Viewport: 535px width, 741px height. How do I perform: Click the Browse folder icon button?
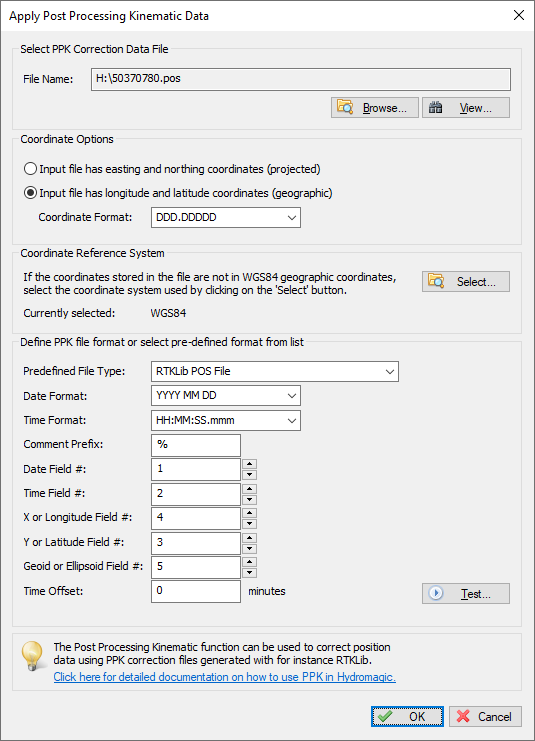coord(375,108)
